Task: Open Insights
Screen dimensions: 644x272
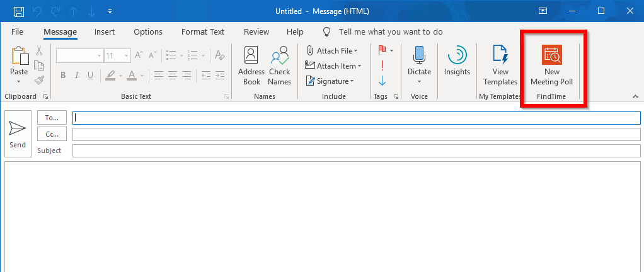Action: [x=457, y=62]
